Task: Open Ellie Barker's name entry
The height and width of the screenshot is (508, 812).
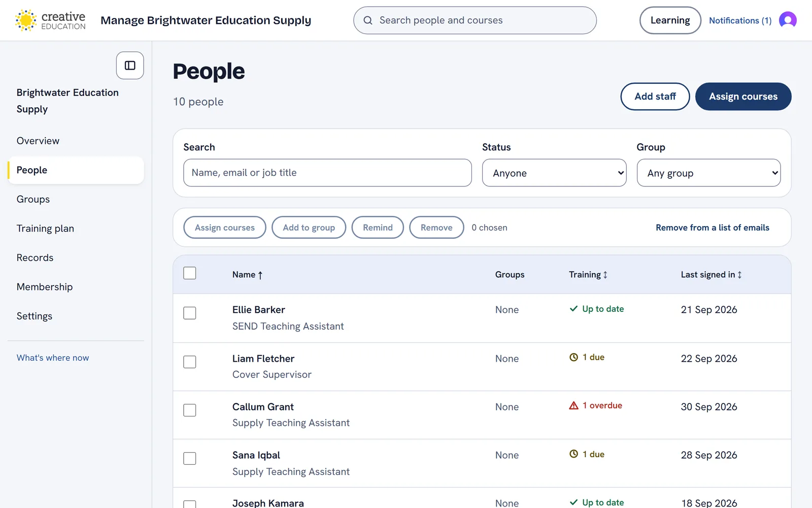Action: (x=259, y=310)
